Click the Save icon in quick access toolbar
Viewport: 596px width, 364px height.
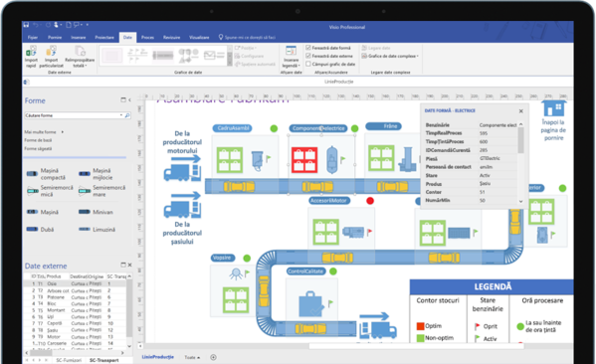click(x=26, y=25)
